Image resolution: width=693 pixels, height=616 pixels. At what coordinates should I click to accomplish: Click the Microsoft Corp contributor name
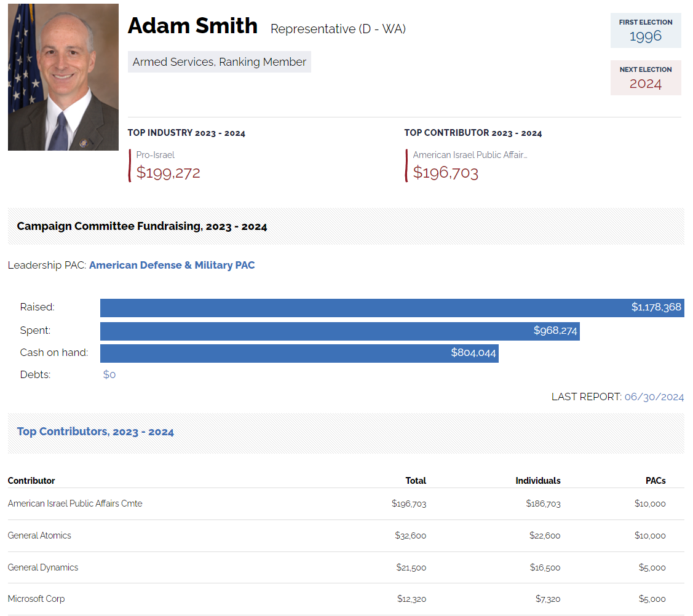(36, 599)
